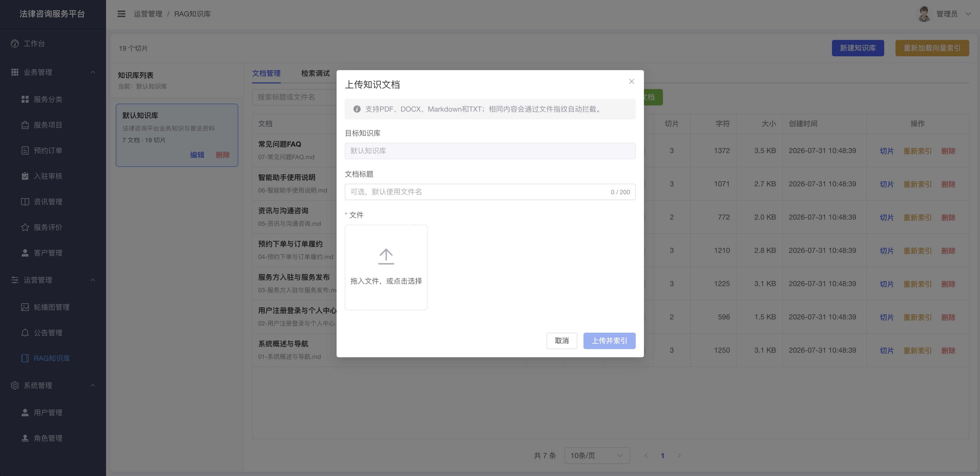Click the 拖入文件，或点击选择 upload dropzone
The width and height of the screenshot is (980, 476).
click(x=386, y=267)
